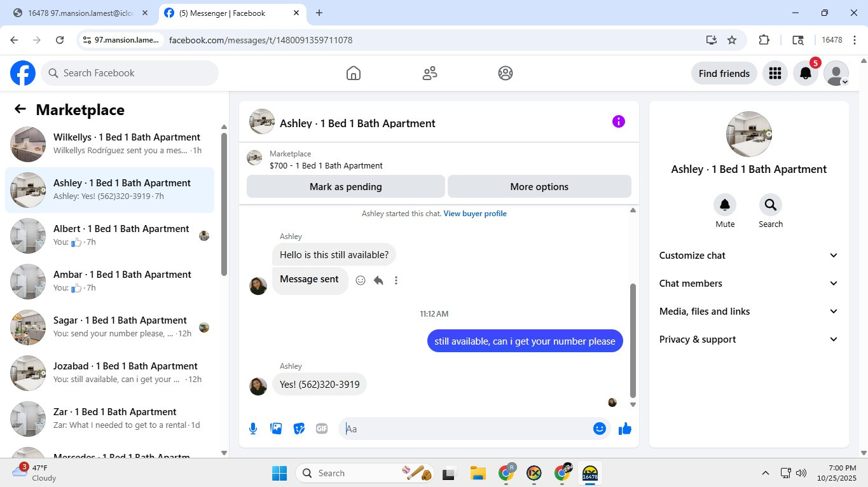Screen dimensions: 868x487
Task: Click the More options button
Action: click(539, 187)
